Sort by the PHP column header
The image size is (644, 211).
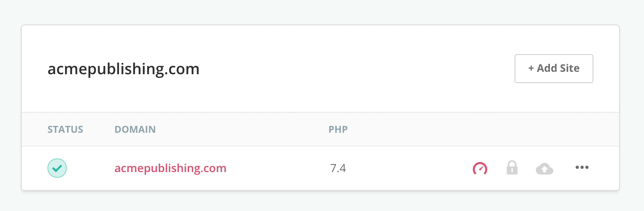[x=338, y=130]
